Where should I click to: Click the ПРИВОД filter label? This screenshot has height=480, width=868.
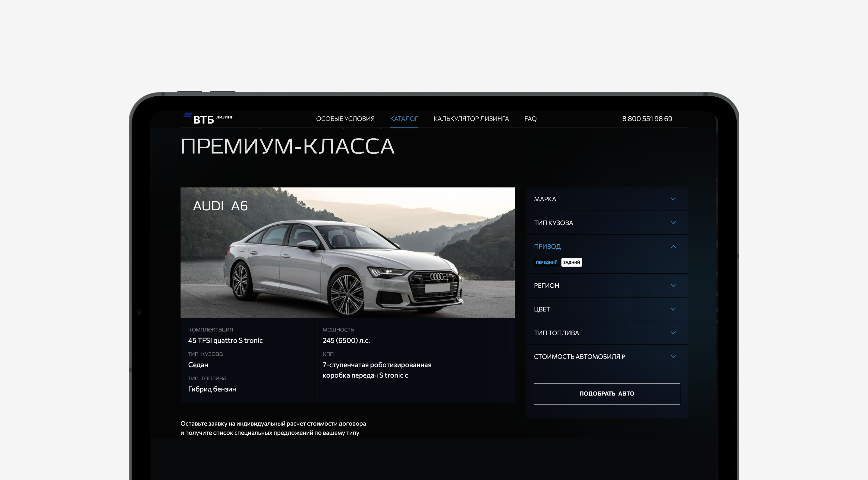point(547,246)
